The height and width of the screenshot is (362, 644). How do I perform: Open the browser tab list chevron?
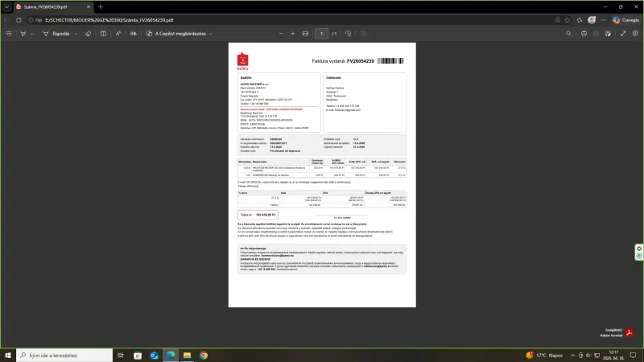6,6
